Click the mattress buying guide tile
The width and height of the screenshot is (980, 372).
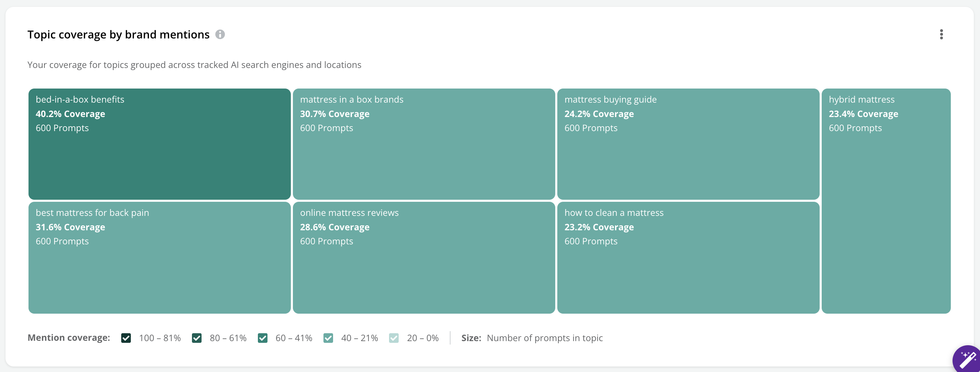click(688, 144)
